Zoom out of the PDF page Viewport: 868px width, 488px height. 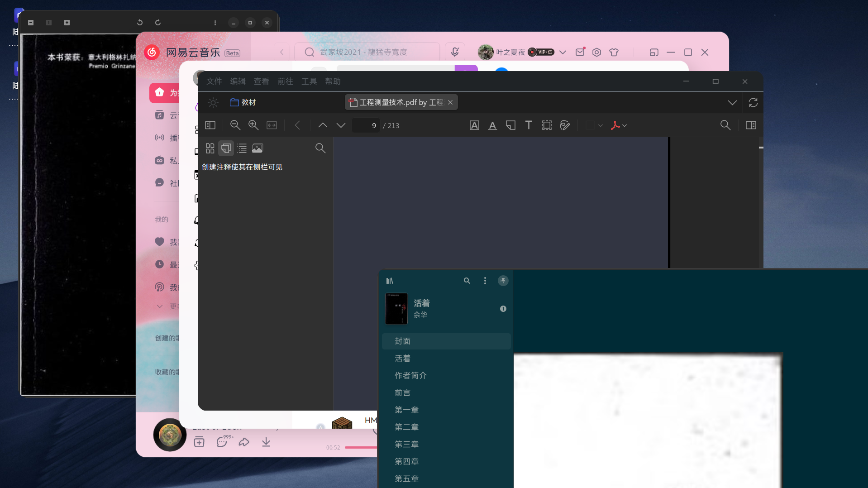[x=235, y=125]
